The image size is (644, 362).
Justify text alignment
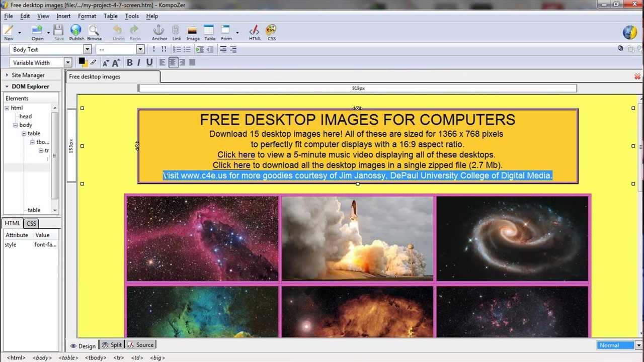pos(192,62)
